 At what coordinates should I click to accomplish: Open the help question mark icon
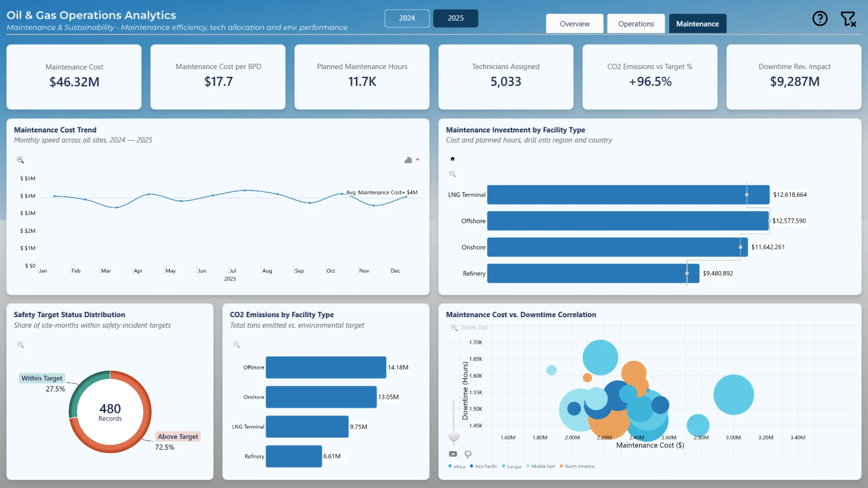coord(820,19)
